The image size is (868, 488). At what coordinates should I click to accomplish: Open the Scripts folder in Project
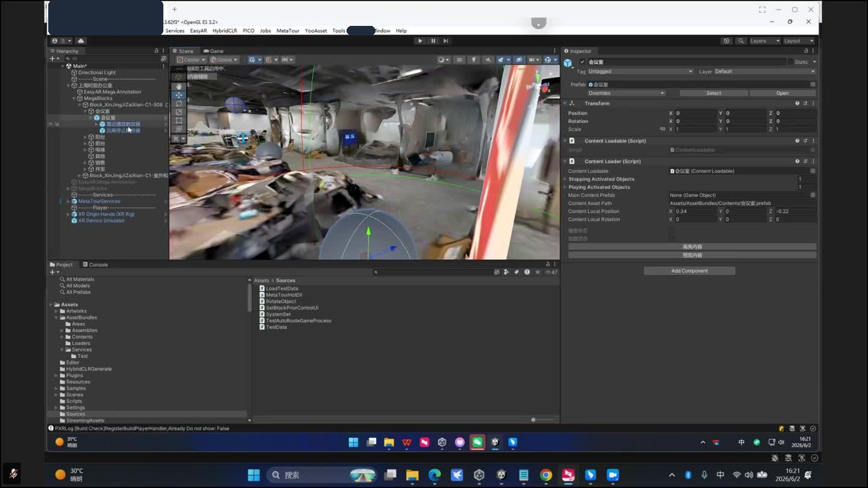click(74, 401)
